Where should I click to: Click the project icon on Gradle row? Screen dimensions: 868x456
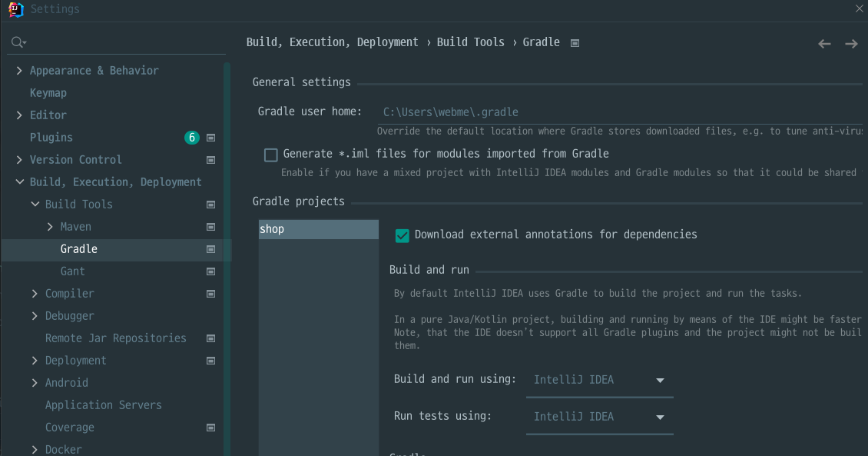[211, 249]
